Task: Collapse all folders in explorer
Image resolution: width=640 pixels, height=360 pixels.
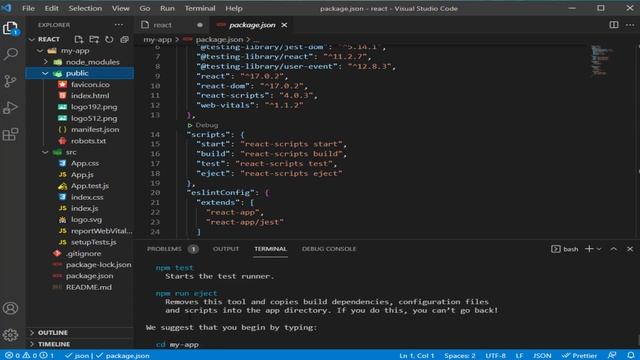Action: (124, 39)
